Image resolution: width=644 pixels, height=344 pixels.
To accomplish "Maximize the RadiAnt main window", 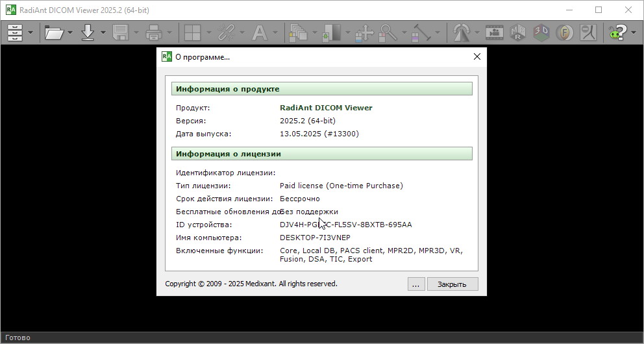I will coord(599,10).
